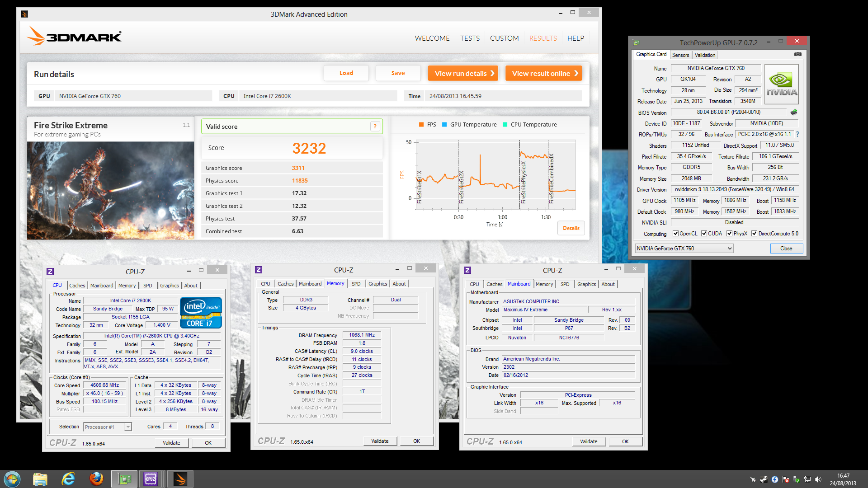Toggle the CUDA checkbox in GPU-Z
868x488 pixels.
[x=704, y=234]
